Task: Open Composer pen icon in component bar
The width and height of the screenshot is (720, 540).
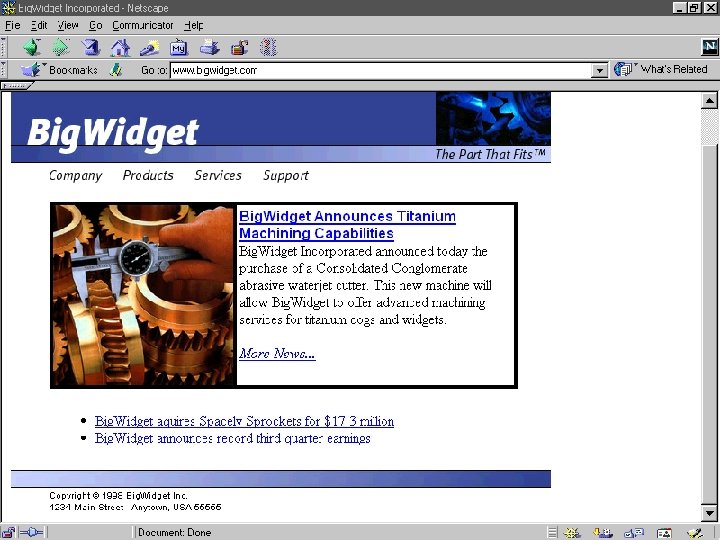Action: [x=695, y=533]
